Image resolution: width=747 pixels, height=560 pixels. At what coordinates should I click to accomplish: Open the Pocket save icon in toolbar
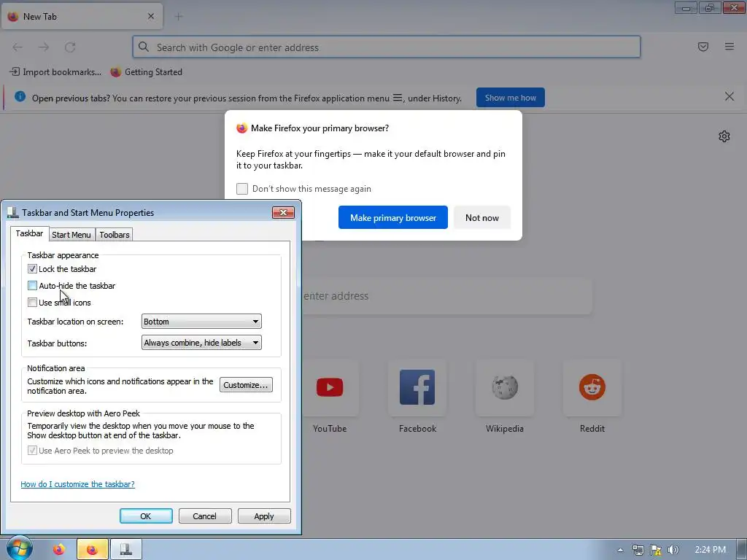(703, 47)
